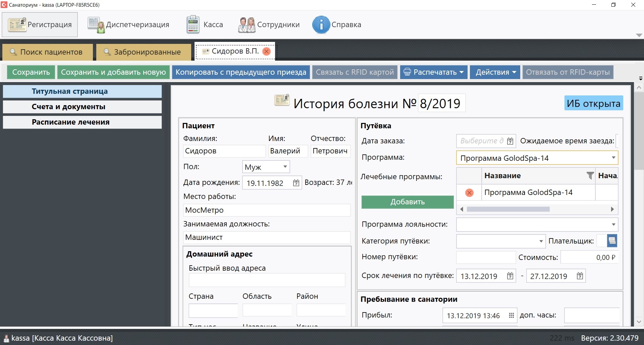Click the Добавить button
The width and height of the screenshot is (644, 345).
click(407, 202)
